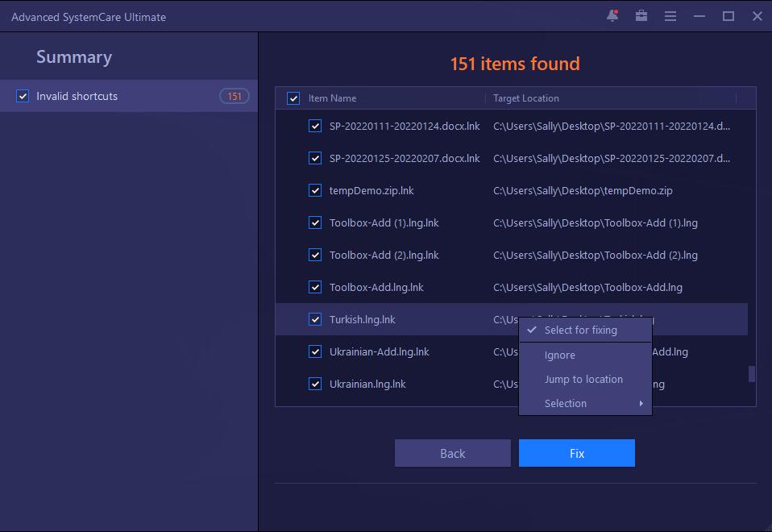
Task: Uncheck the Turkish.lng.lnk checkbox
Action: click(x=315, y=319)
